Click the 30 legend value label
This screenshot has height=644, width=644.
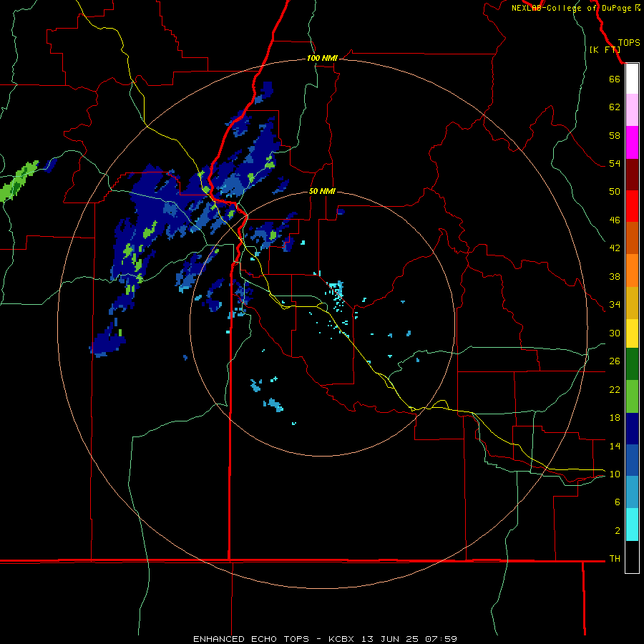point(615,333)
